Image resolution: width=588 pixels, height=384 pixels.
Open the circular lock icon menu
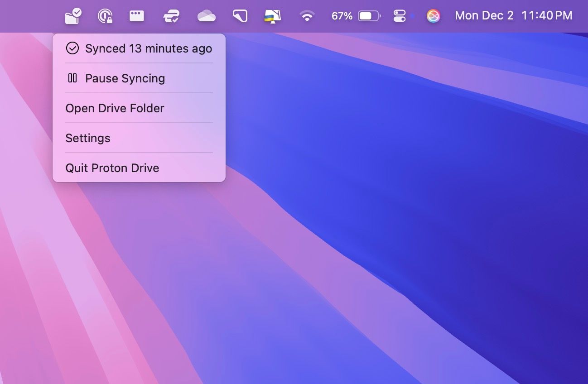(105, 16)
